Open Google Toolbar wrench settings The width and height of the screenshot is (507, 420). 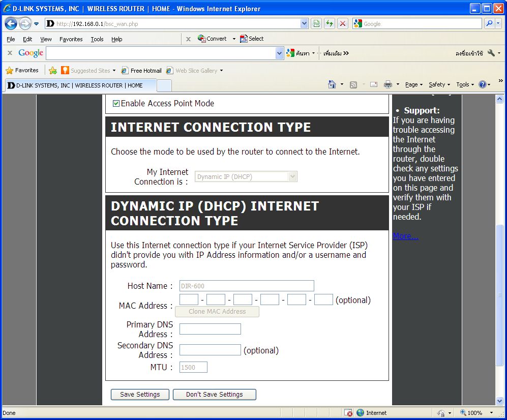coord(491,53)
